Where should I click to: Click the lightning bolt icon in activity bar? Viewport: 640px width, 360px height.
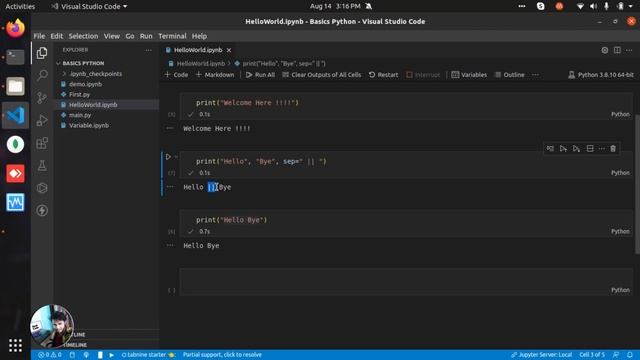(42, 211)
